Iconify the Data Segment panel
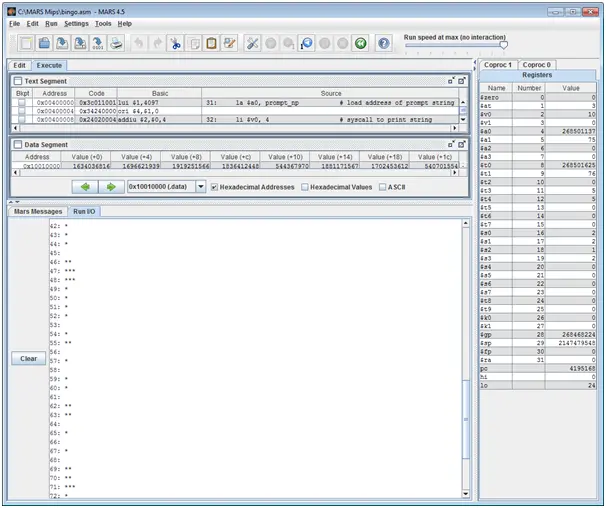Image resolution: width=606 pixels, height=508 pixels. point(451,144)
